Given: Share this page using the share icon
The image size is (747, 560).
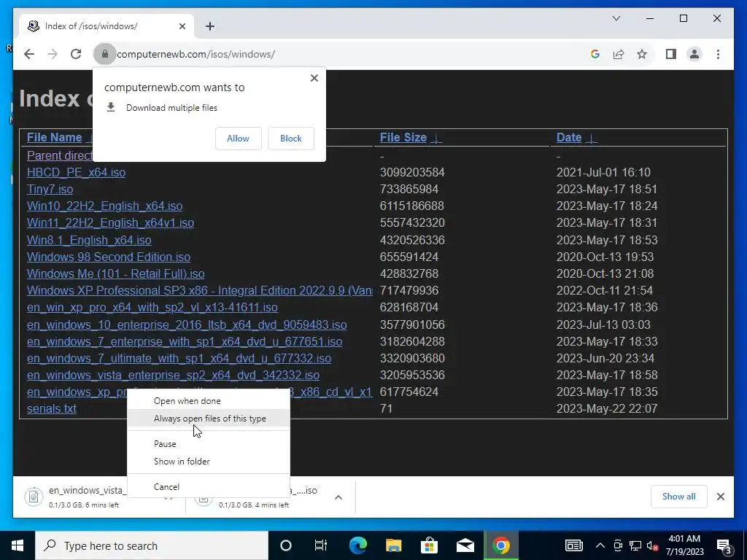Looking at the screenshot, I should click(619, 54).
